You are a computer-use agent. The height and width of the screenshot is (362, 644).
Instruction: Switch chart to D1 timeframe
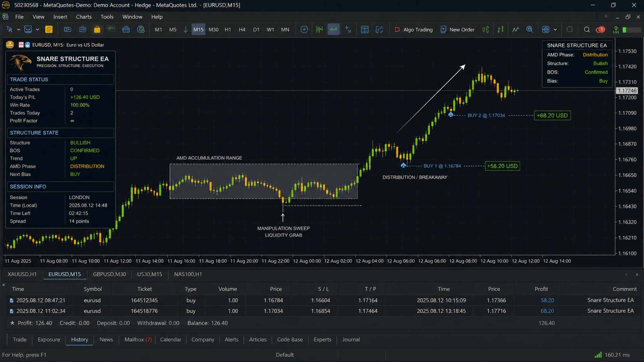coord(256,30)
